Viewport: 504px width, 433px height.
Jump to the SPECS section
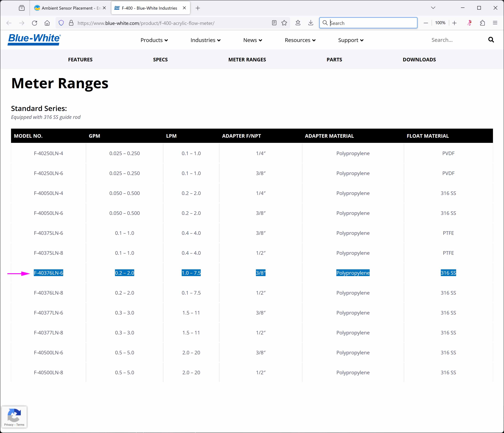click(160, 60)
